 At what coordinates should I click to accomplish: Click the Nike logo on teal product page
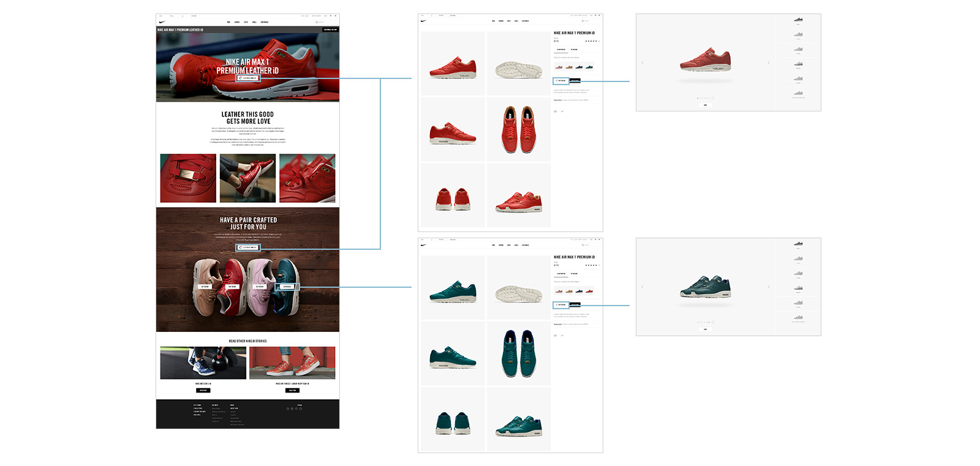tap(423, 245)
